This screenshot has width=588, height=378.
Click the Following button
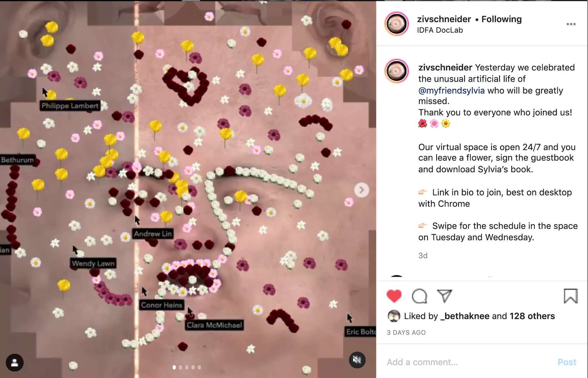pyautogui.click(x=502, y=19)
